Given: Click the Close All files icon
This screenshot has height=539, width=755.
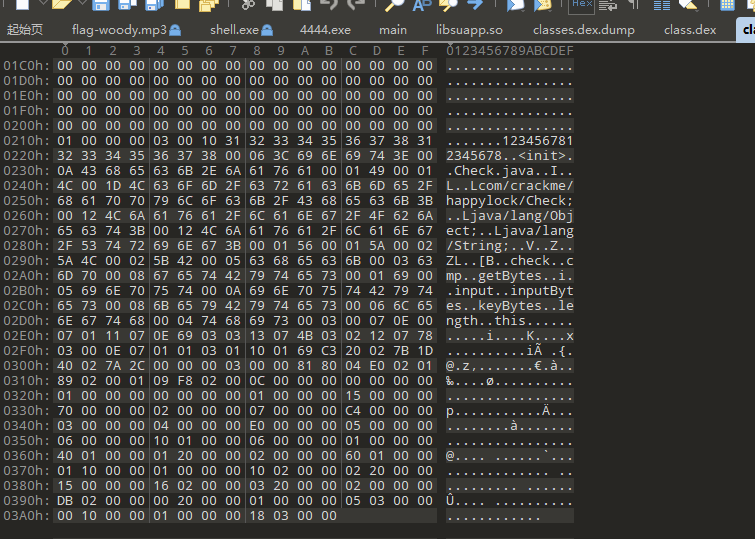Looking at the screenshot, I should (208, 4).
